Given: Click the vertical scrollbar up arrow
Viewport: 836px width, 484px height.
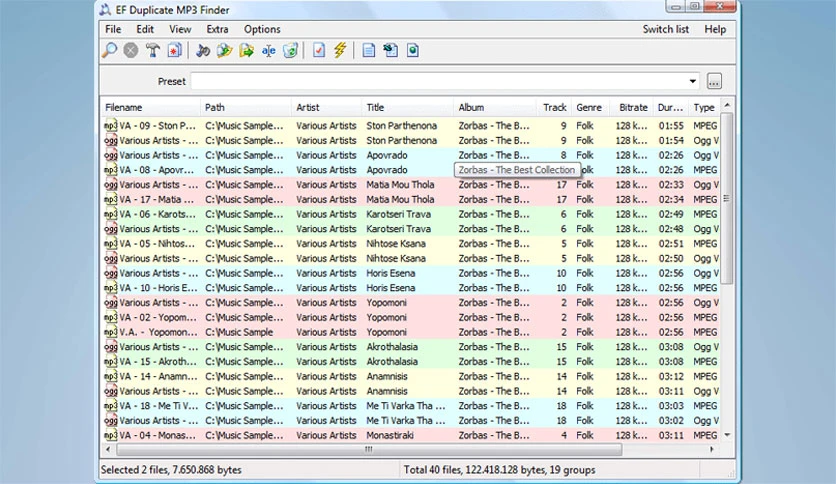Looking at the screenshot, I should tap(727, 105).
